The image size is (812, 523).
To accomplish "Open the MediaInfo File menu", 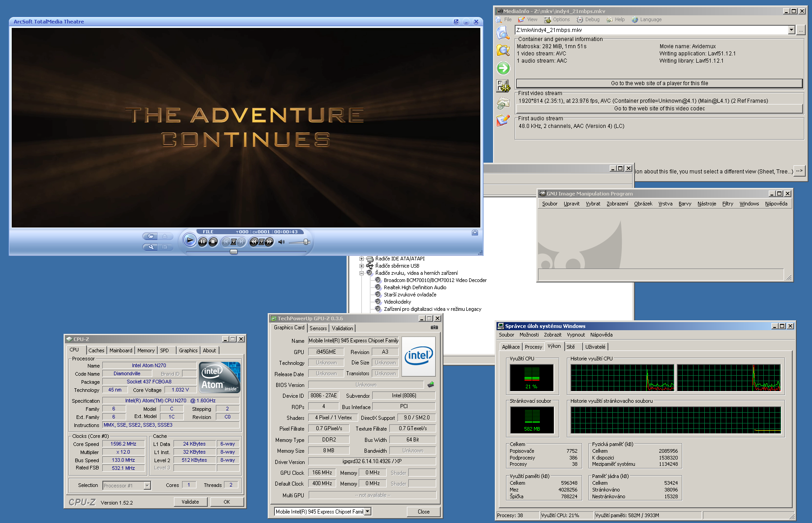I will coord(504,19).
